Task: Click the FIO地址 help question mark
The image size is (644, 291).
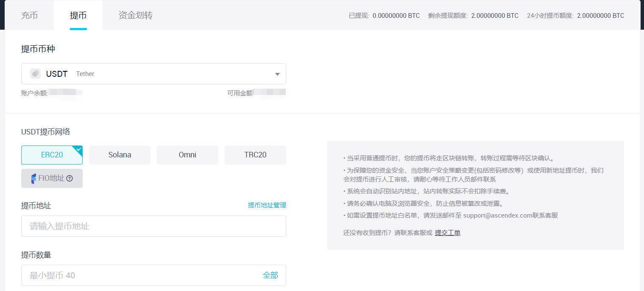Action: [x=70, y=179]
